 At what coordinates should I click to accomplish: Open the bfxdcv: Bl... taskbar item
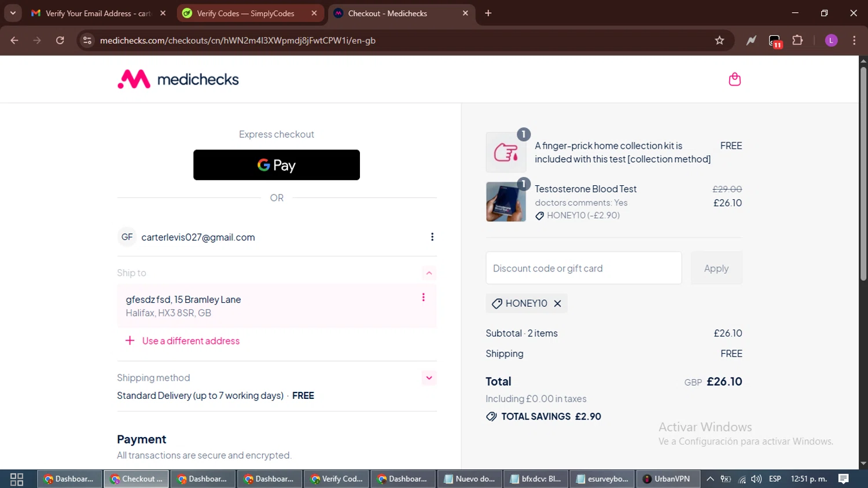pos(536,479)
